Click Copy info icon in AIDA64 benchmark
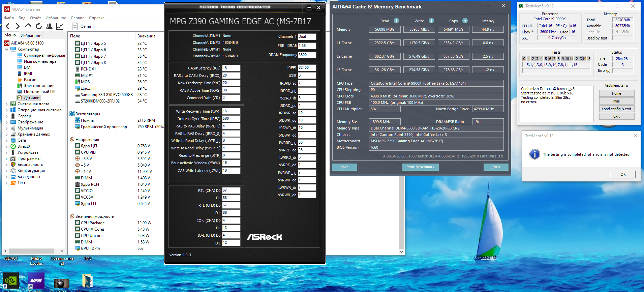644x292 pixels. 465,21
